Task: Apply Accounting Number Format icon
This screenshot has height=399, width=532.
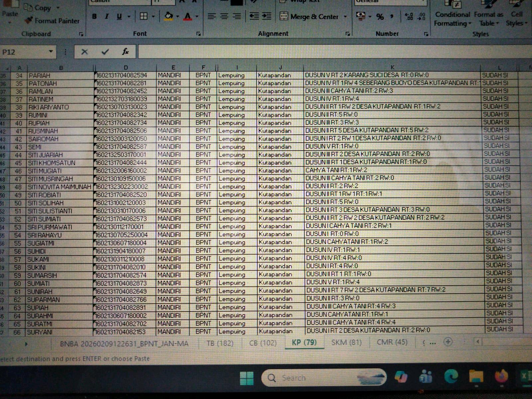Action: pyautogui.click(x=360, y=16)
